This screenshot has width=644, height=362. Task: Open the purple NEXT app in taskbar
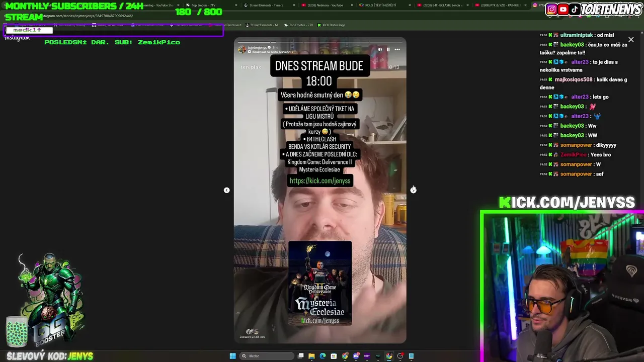pyautogui.click(x=367, y=356)
